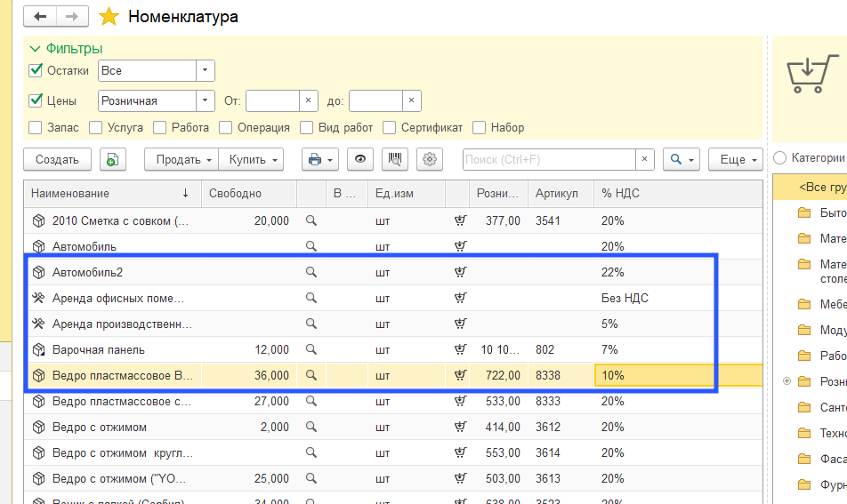Viewport: 847px width, 504px height.
Task: Click magnifier icon in Ведро с отжимом row
Action: tap(311, 427)
